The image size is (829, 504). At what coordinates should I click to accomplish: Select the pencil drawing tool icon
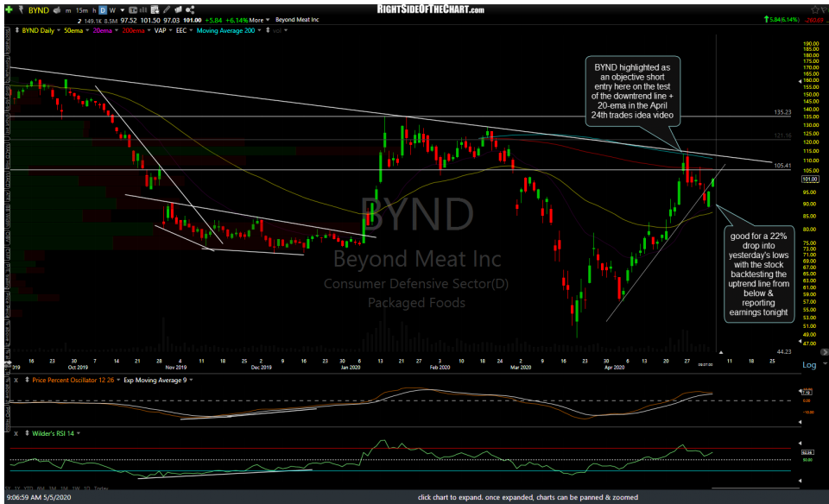[166, 8]
